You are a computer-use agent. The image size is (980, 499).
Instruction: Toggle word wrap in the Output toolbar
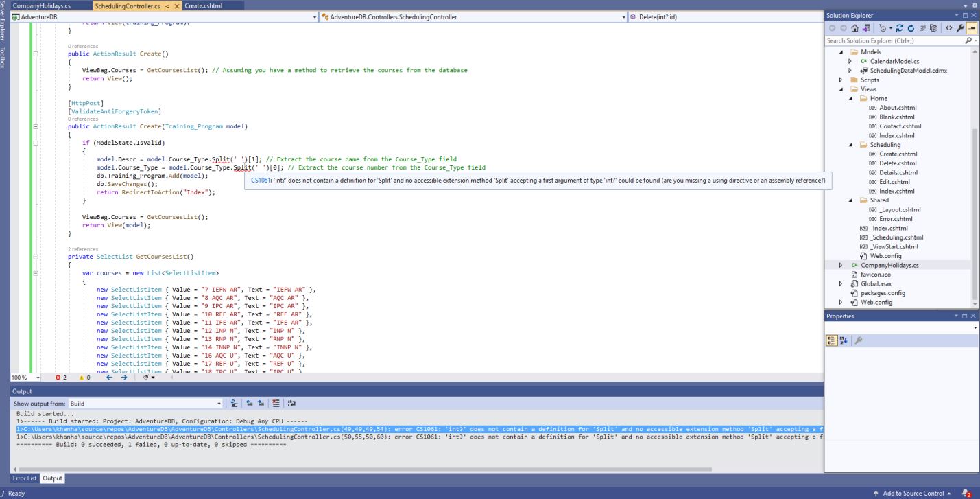pos(291,404)
